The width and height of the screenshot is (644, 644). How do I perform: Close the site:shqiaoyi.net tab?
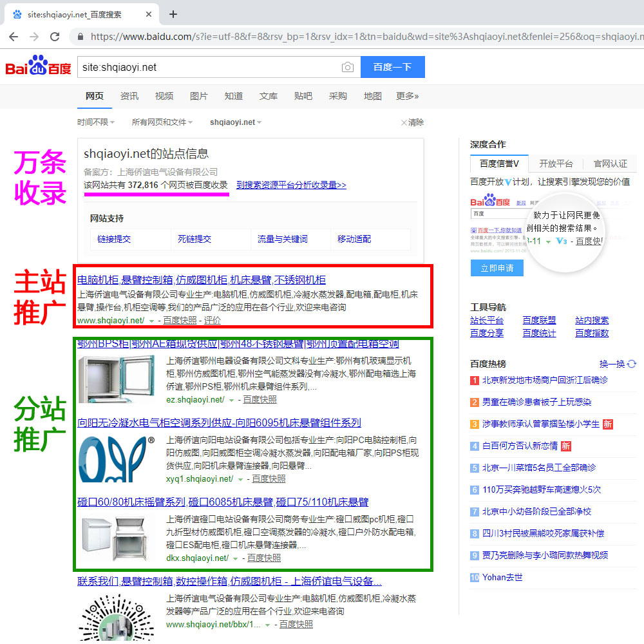[149, 14]
